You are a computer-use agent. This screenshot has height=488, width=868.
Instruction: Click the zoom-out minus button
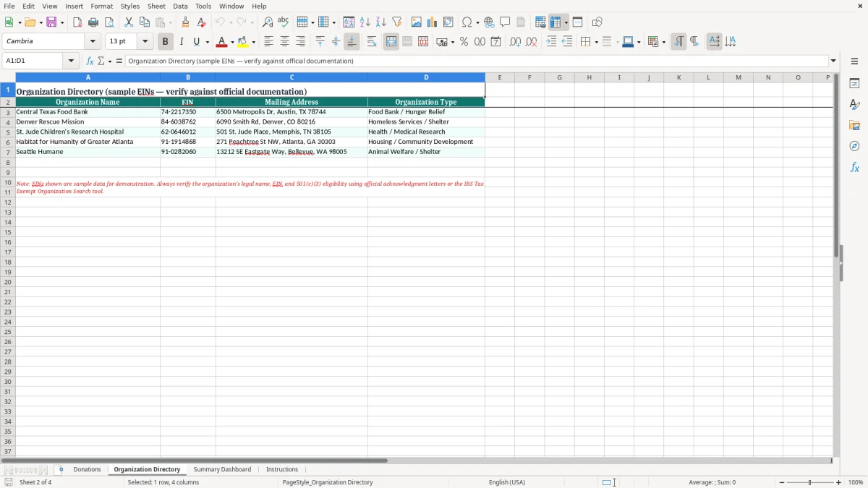coord(782,482)
